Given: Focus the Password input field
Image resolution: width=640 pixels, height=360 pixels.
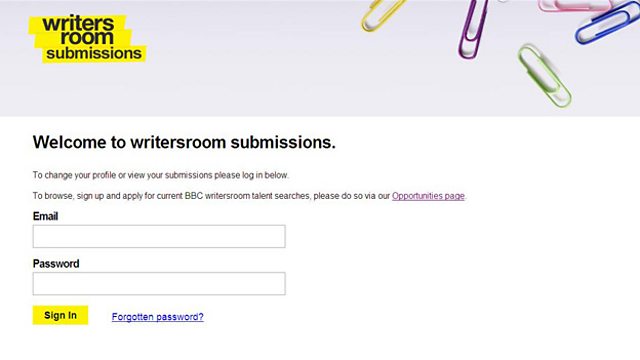Looking at the screenshot, I should (x=159, y=284).
